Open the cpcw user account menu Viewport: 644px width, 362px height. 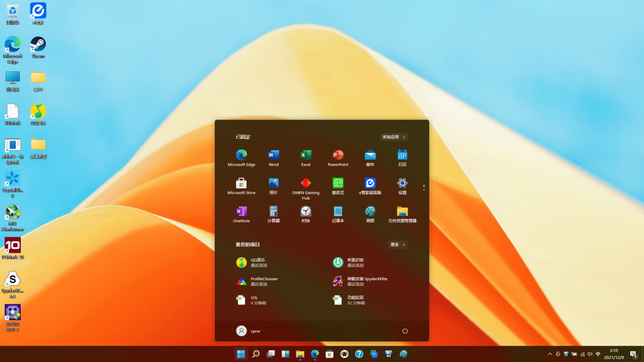coord(249,331)
